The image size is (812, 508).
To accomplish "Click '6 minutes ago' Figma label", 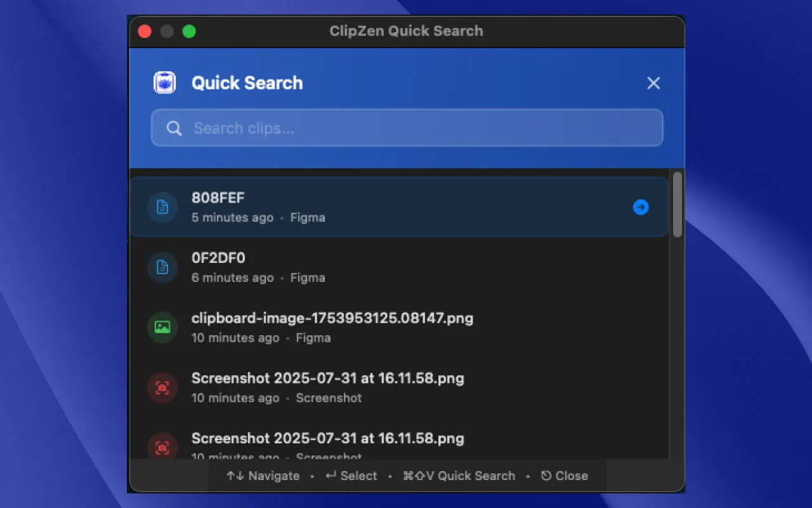I will [x=258, y=277].
